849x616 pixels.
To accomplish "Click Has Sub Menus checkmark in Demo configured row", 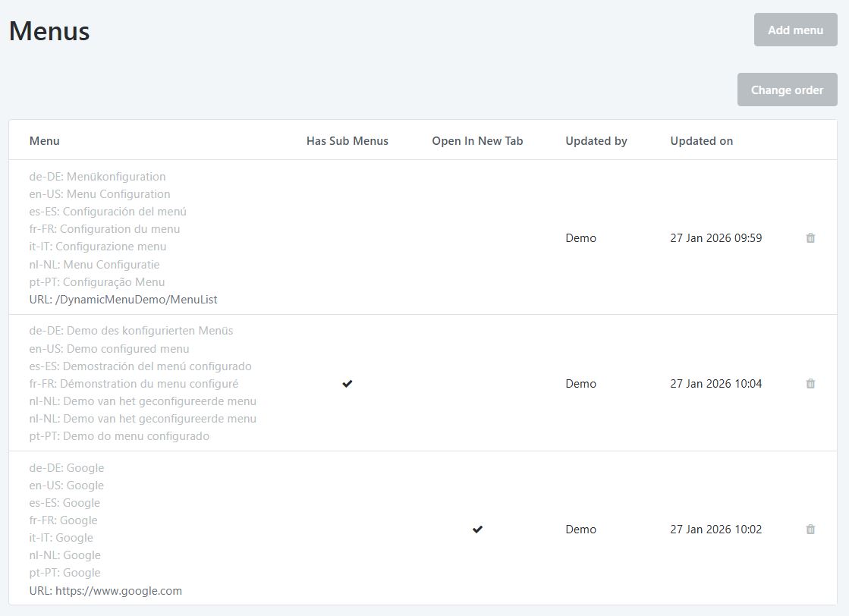I will point(347,383).
